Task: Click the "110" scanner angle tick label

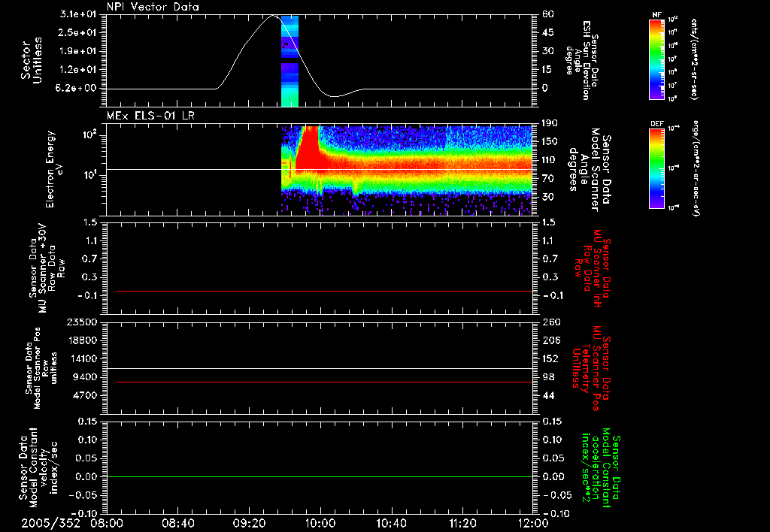Action: pos(549,160)
